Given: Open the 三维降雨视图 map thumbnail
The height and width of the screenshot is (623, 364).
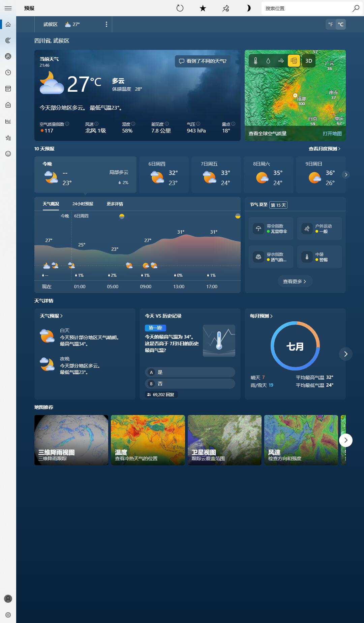Looking at the screenshot, I should coord(71,440).
